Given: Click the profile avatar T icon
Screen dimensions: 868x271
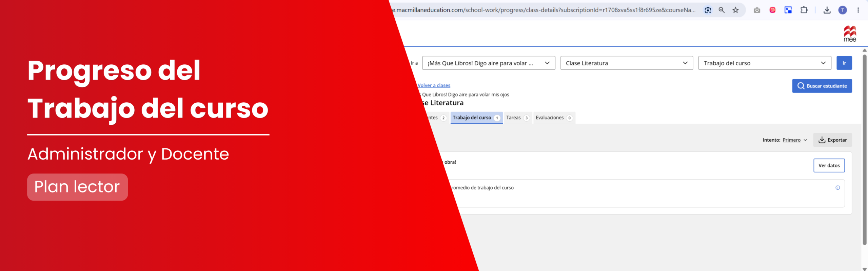Looking at the screenshot, I should point(843,10).
